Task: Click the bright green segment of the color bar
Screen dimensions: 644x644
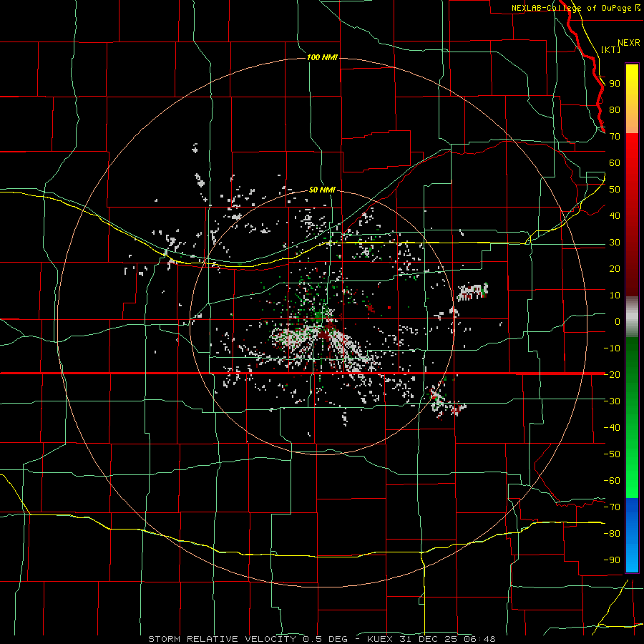Action: tap(632, 418)
